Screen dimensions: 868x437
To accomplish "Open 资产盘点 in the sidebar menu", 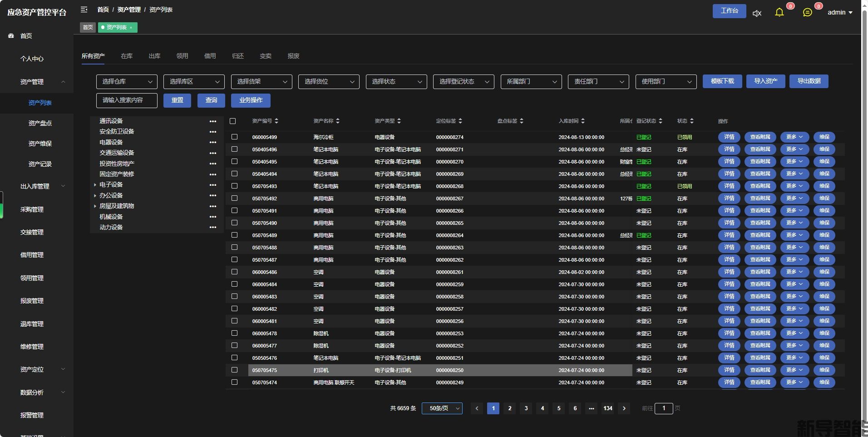I will point(40,123).
